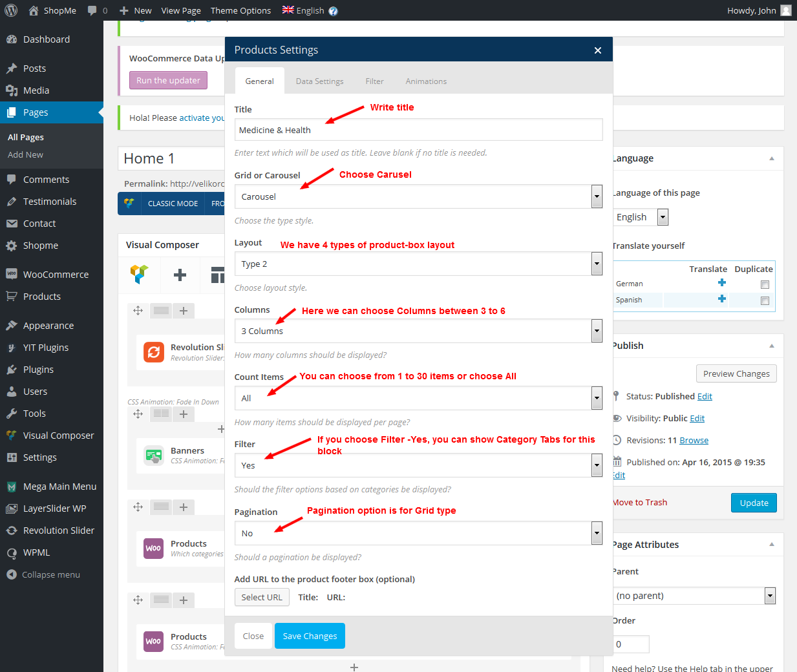
Task: Switch to the Animations tab
Action: coord(426,81)
